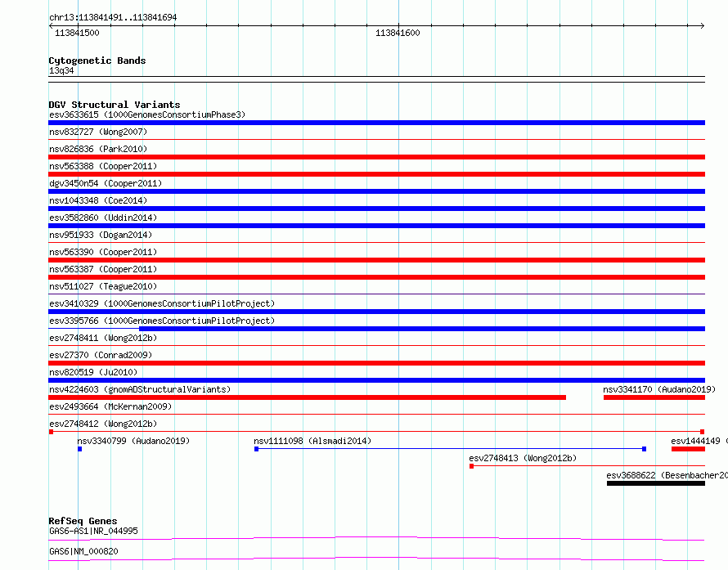Click the magenta GAS6-AS1 gene line
Screen dimensions: 728x570
[376, 538]
